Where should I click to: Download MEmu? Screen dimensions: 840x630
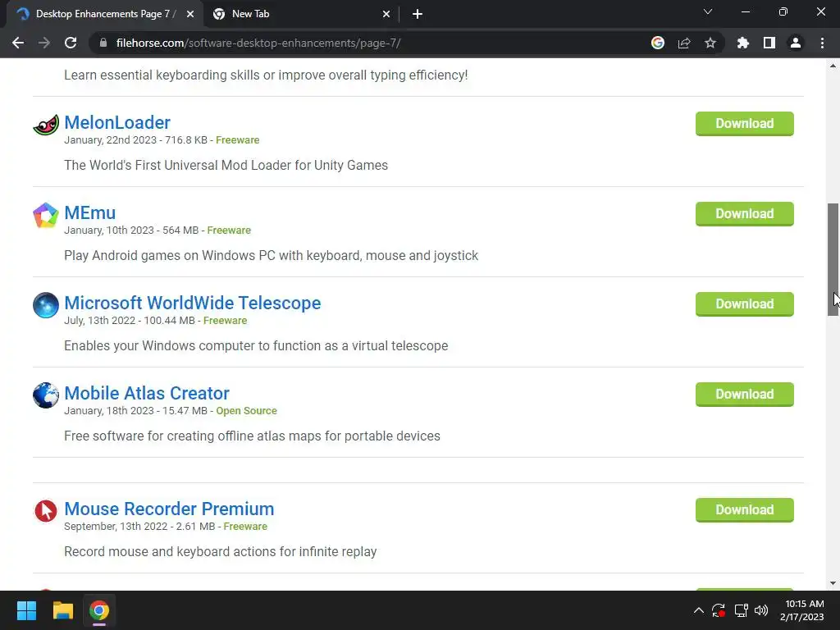(x=745, y=214)
